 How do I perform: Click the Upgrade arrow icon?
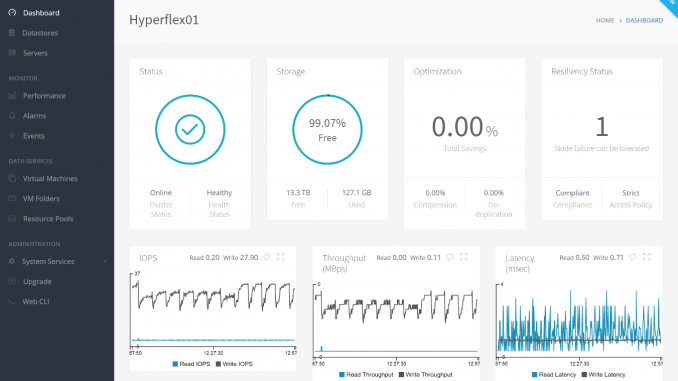12,281
